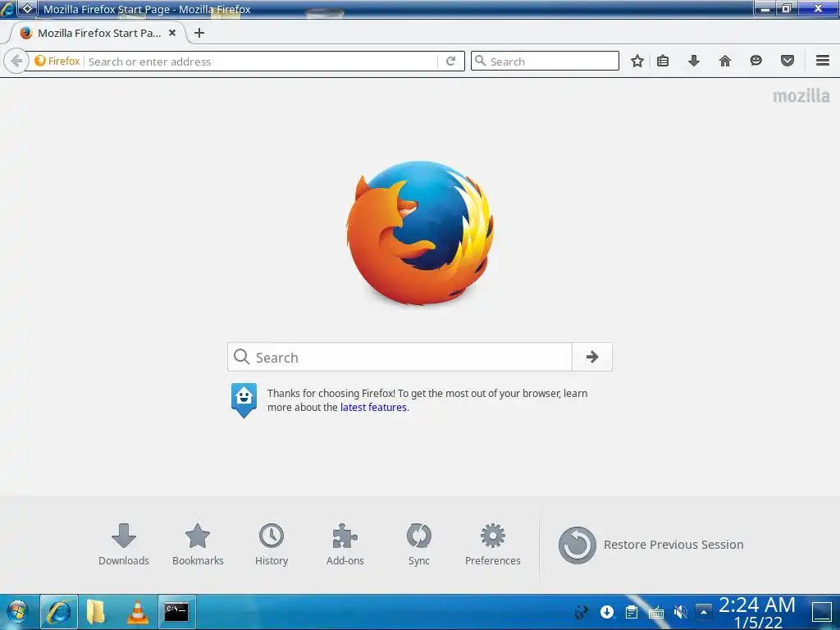Open the Hello chat smiley icon
Viewport: 840px width, 630px height.
756,61
